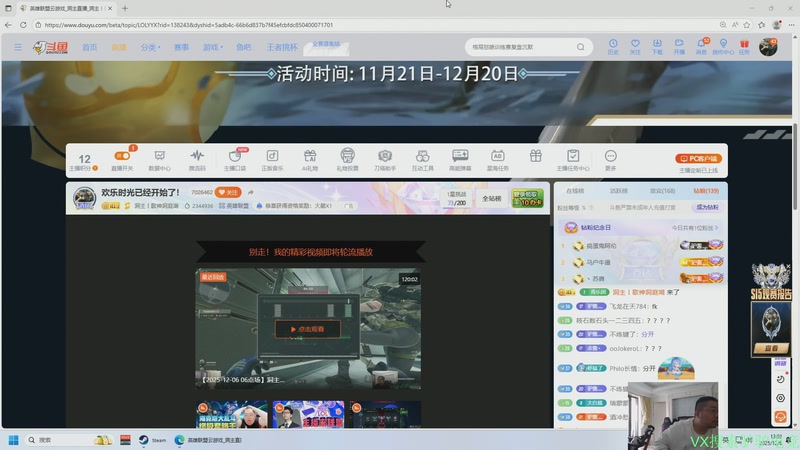Click the taskbar search box
This screenshot has height=450, width=800.
click(x=69, y=440)
